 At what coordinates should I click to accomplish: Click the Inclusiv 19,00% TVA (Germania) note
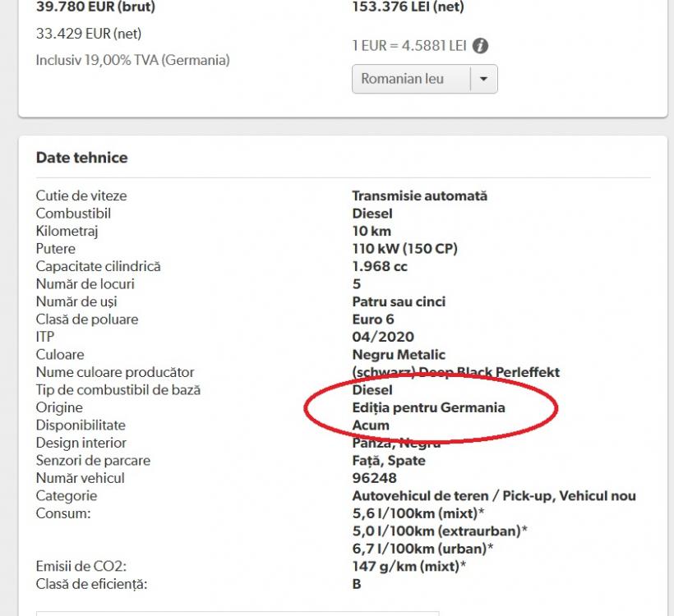pos(133,60)
